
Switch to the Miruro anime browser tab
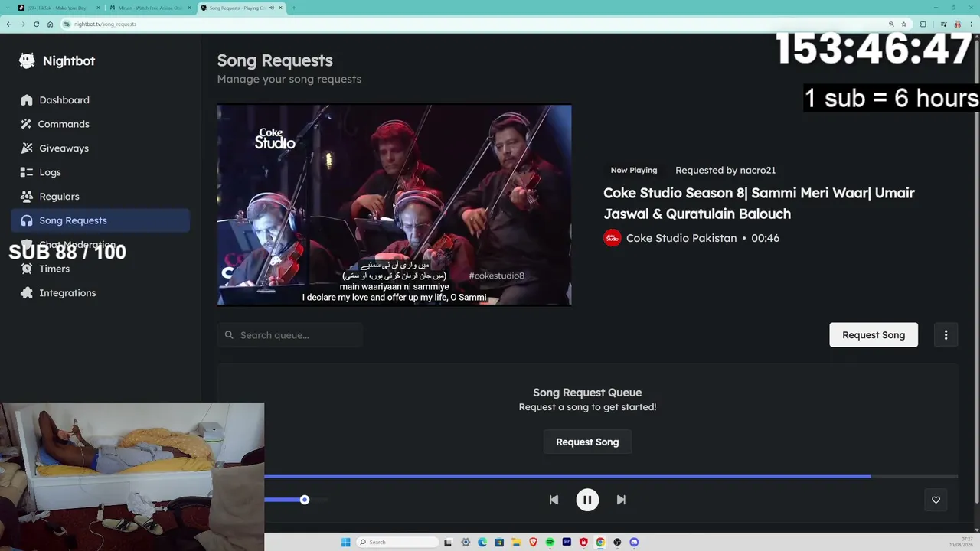(150, 8)
